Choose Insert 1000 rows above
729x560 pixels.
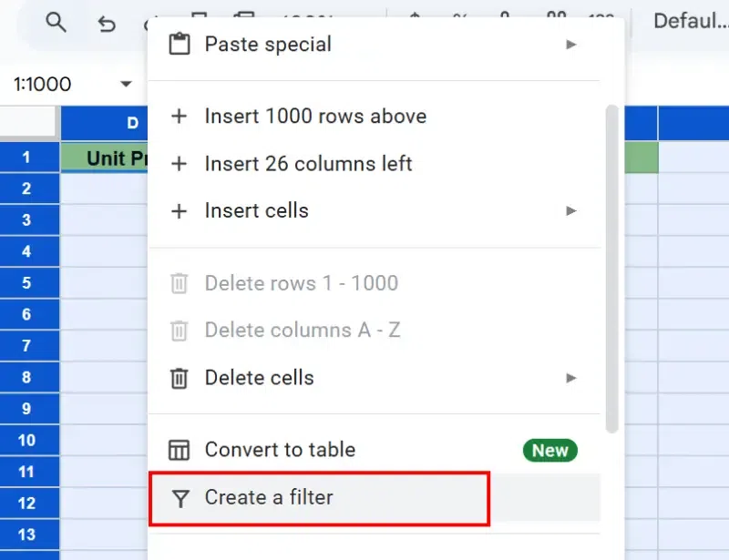tap(315, 116)
